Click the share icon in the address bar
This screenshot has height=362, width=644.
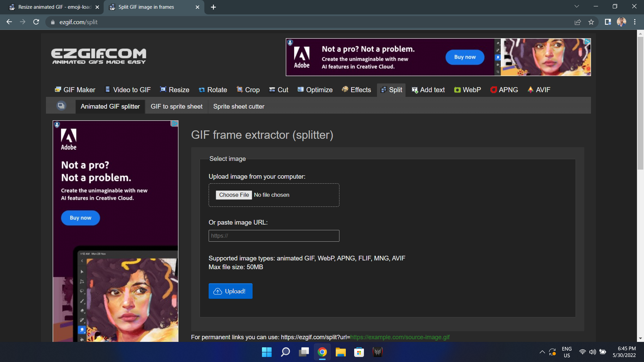click(578, 22)
